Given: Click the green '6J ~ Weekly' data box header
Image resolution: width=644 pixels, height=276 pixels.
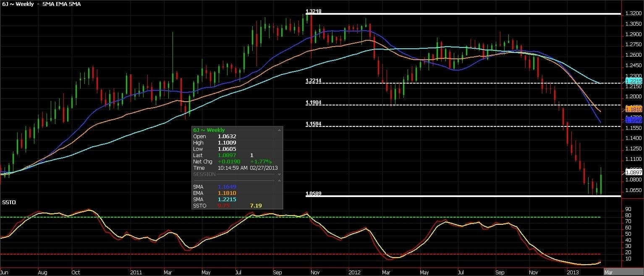Looking at the screenshot, I should coord(209,130).
